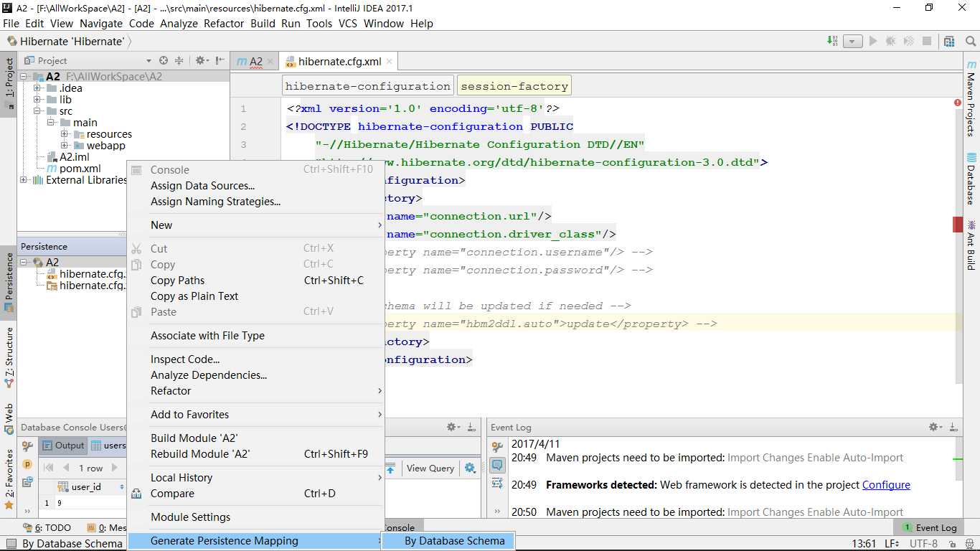Click the Event Log button in the status bar
Viewport: 980px width, 551px height.
click(x=930, y=528)
